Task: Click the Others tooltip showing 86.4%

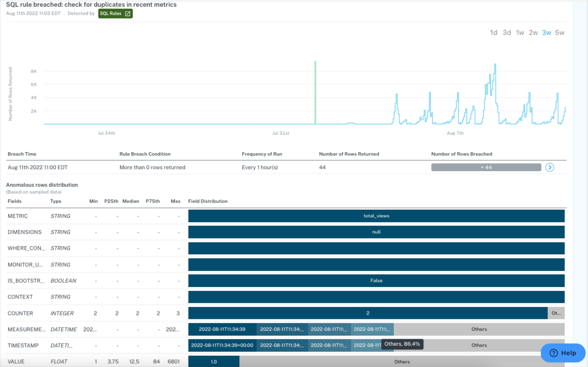Action: 403,344
